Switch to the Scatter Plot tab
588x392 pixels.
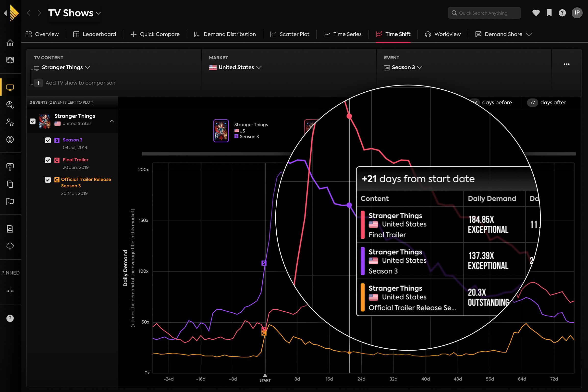click(x=290, y=34)
